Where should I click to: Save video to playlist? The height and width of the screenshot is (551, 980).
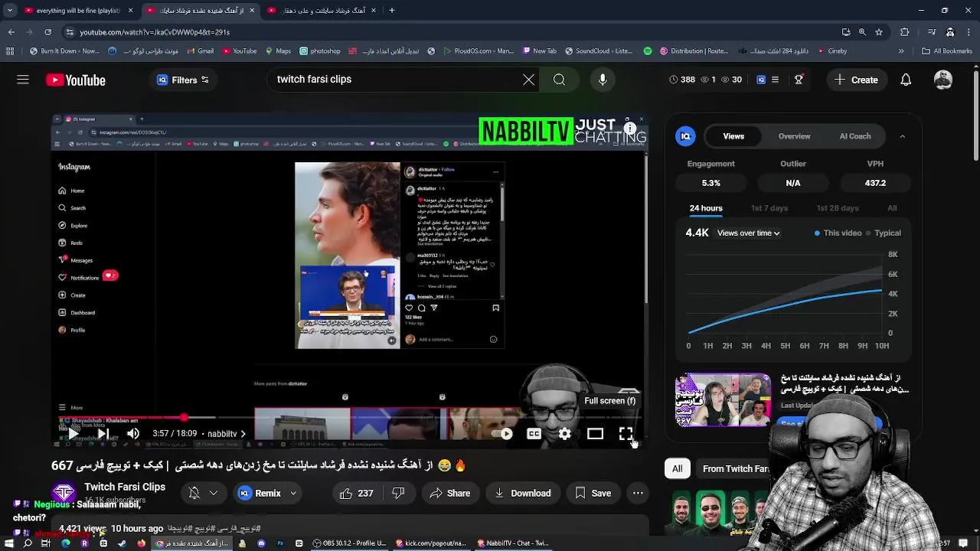(593, 494)
